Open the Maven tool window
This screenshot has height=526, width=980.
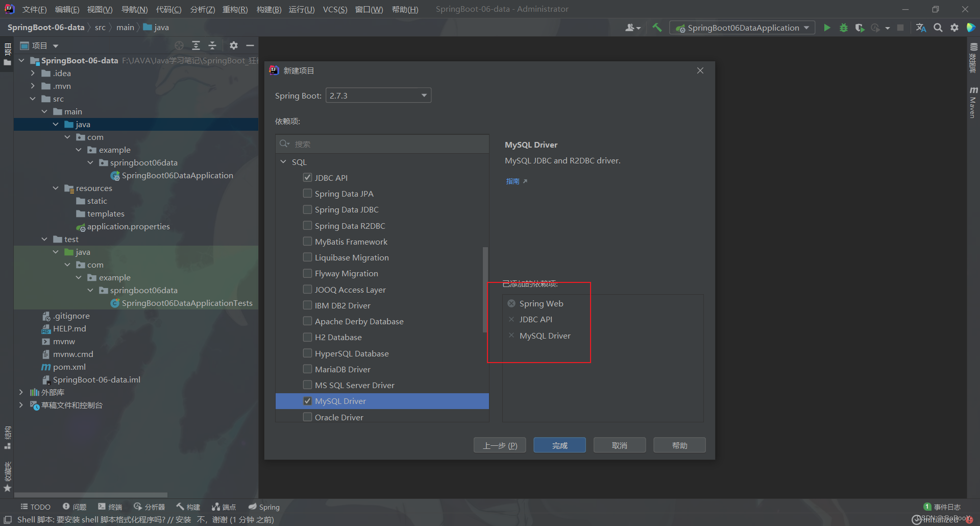tap(973, 102)
